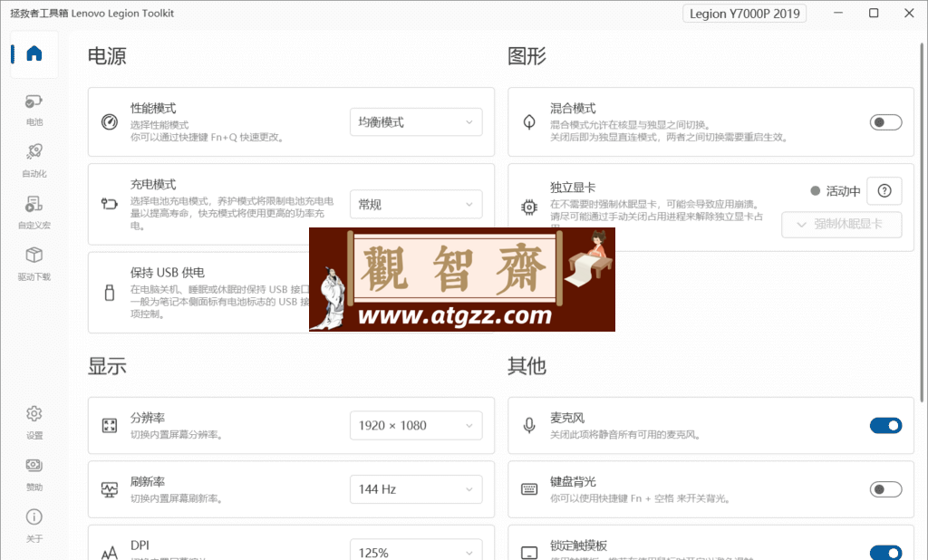Open the 性能模式 均衡模式 dropdown
The height and width of the screenshot is (560, 928).
coord(416,122)
